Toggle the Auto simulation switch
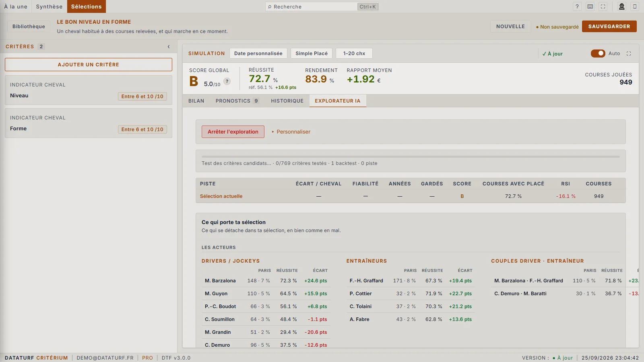 pos(598,53)
